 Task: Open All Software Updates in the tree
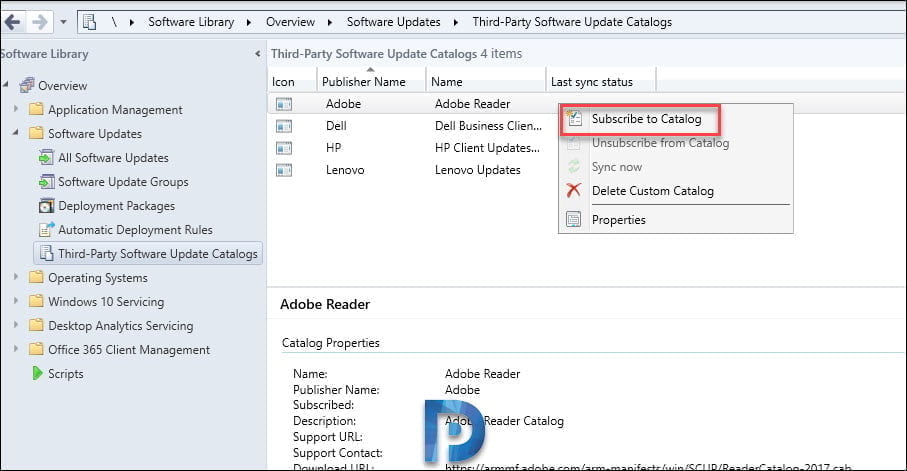[x=113, y=157]
